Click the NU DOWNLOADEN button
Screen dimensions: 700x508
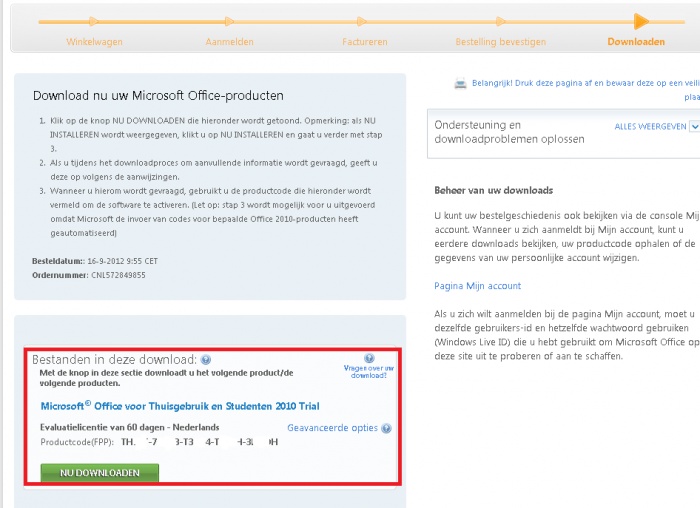pos(100,473)
